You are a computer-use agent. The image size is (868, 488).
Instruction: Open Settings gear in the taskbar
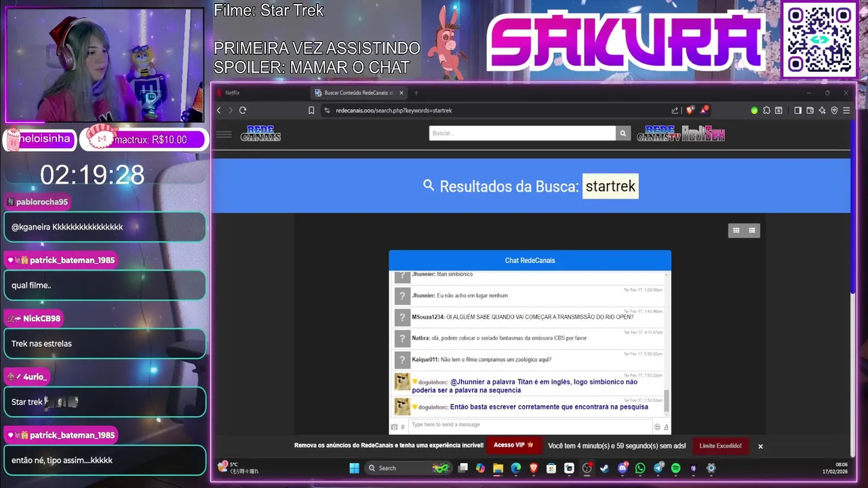[711, 468]
